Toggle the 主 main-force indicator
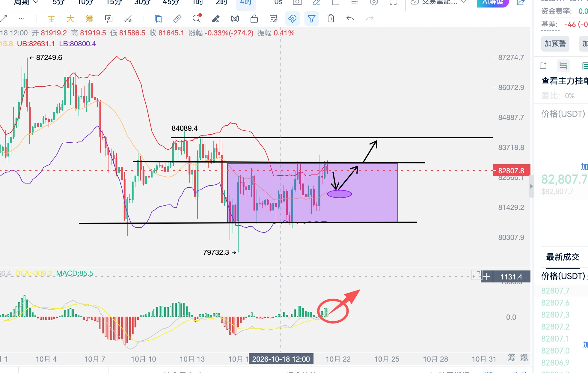The height and width of the screenshot is (373, 588). point(51,19)
